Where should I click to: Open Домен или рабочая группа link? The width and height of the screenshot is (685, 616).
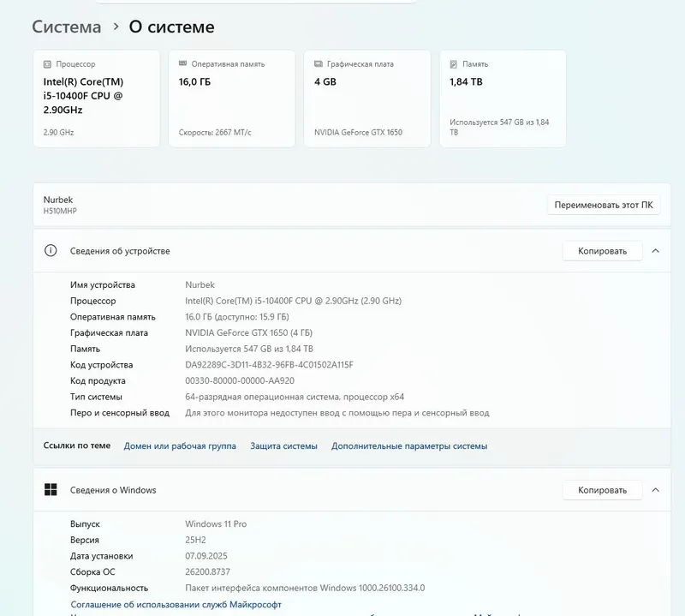(180, 446)
